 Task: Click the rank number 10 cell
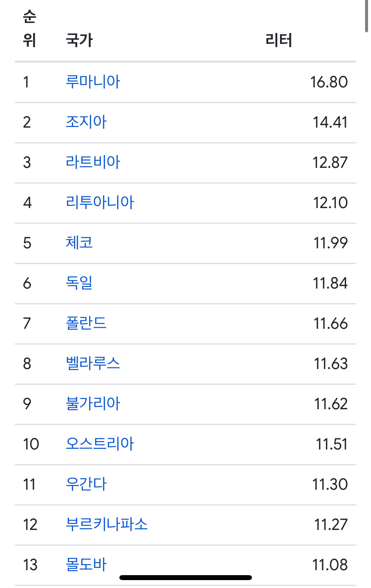pos(31,444)
